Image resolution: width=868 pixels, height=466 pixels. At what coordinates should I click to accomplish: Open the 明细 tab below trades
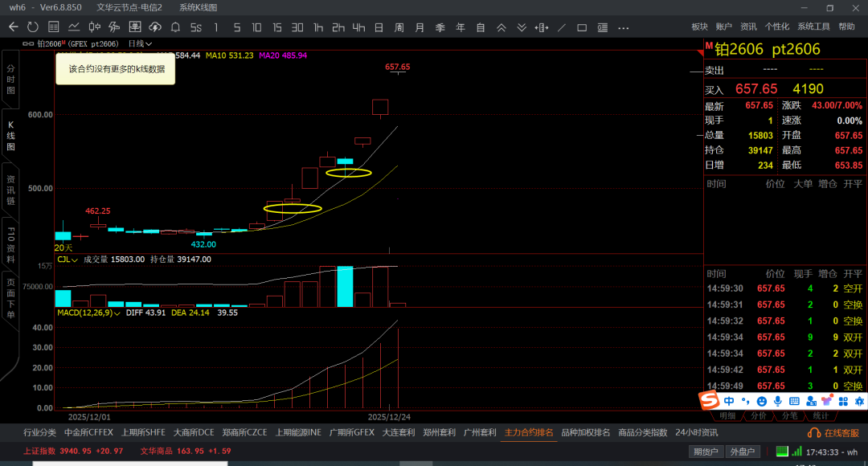click(x=727, y=415)
